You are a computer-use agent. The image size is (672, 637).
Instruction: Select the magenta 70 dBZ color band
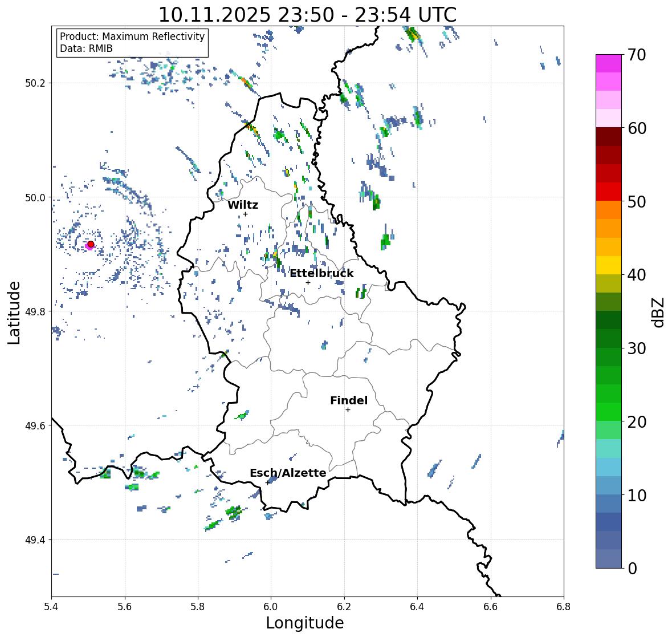pyautogui.click(x=609, y=63)
